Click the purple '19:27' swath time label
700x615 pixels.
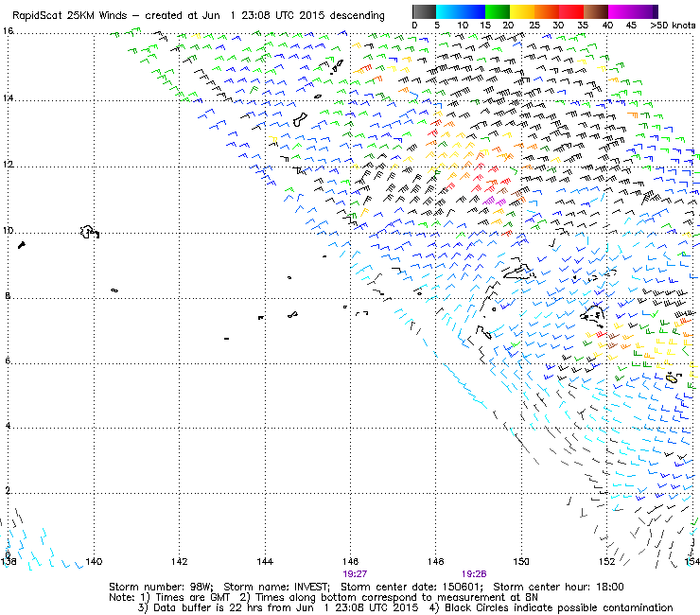pos(355,574)
